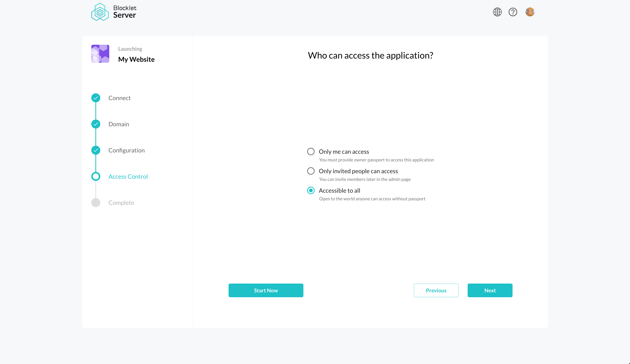Go to the Connect step label
Screen dimensions: 630x364
tap(120, 98)
